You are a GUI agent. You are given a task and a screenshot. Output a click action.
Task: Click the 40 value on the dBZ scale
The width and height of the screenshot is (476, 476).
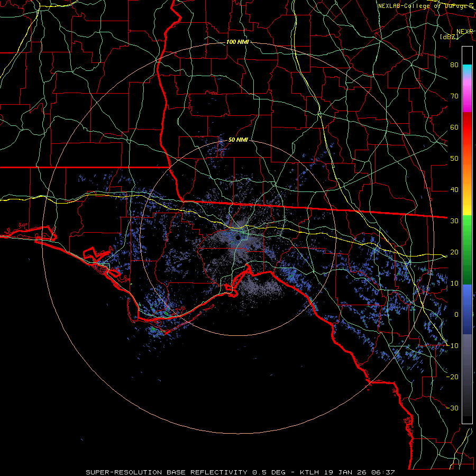coord(454,190)
